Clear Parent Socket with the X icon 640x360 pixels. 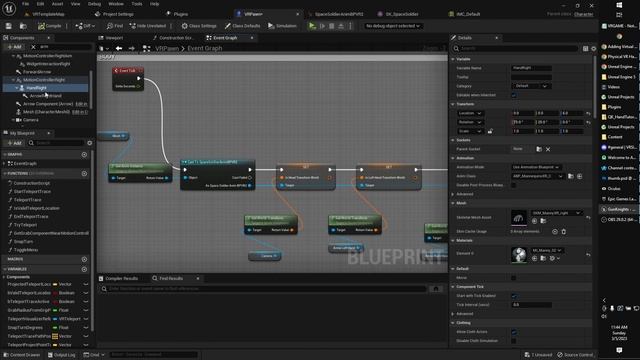(x=548, y=149)
